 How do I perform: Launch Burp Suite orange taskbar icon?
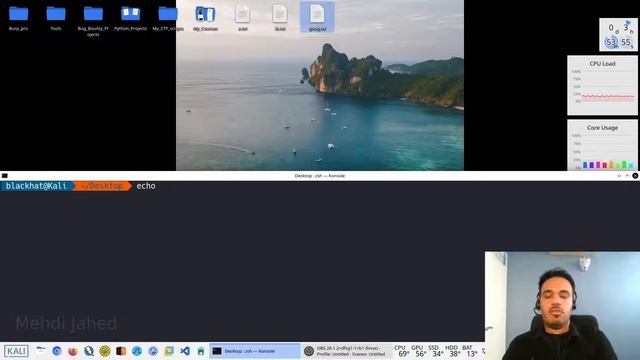point(121,351)
